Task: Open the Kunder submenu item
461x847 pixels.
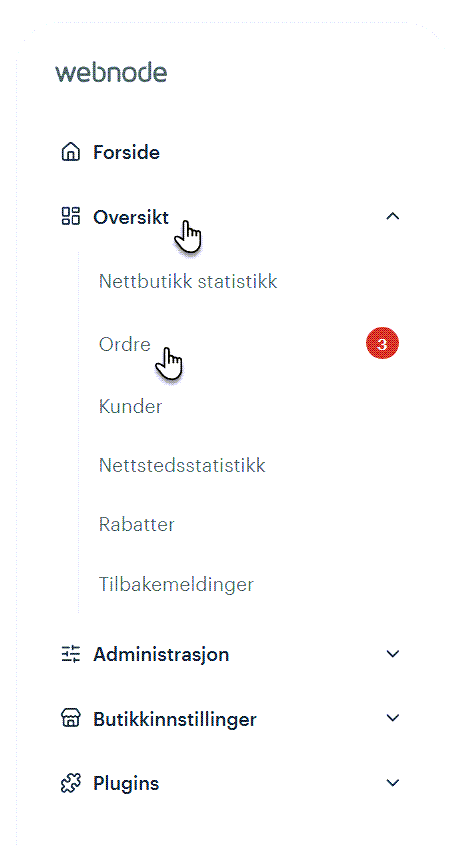Action: coord(130,406)
